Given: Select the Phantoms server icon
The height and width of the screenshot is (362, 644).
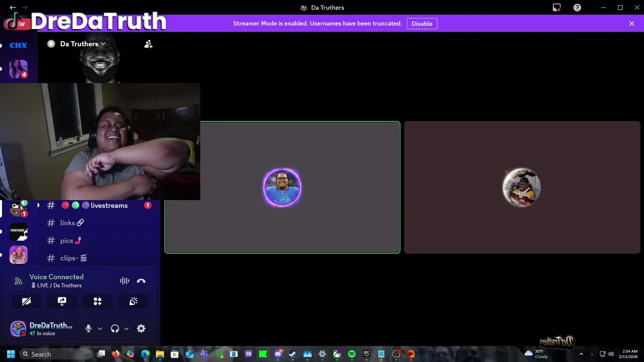Looking at the screenshot, I should pyautogui.click(x=18, y=231).
